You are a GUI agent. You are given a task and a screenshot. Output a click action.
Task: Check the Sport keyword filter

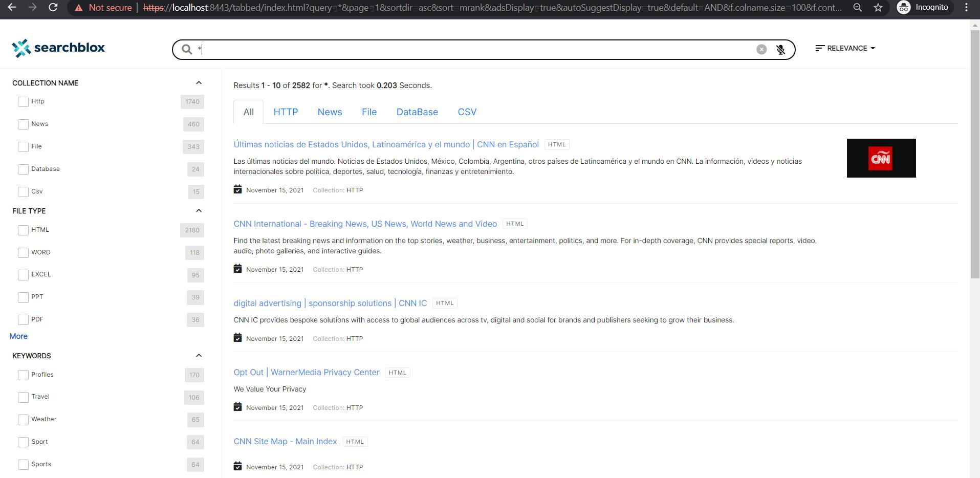[23, 442]
